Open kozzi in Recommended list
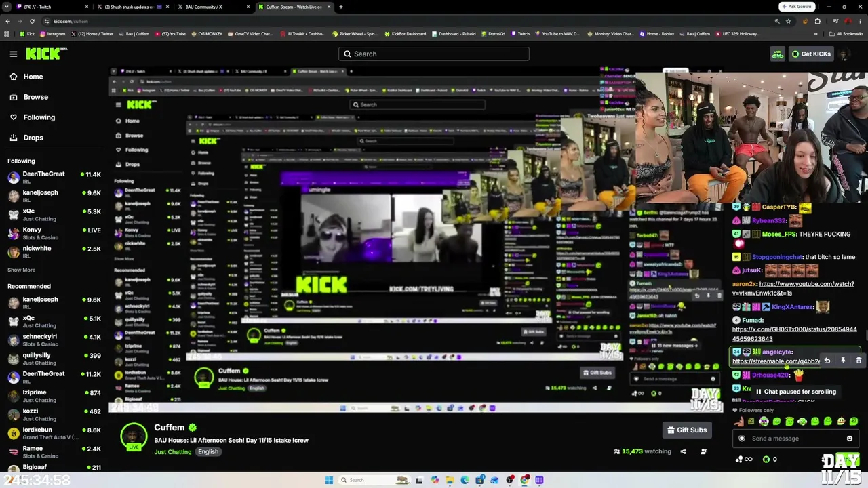Image resolution: width=868 pixels, height=488 pixels. 54,414
